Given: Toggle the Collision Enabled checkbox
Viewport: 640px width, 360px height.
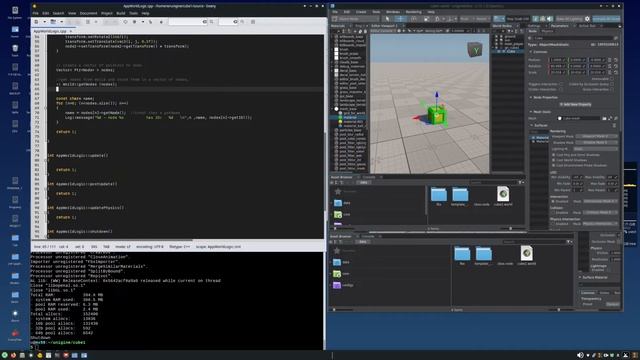Looking at the screenshot, I should coord(553,213).
